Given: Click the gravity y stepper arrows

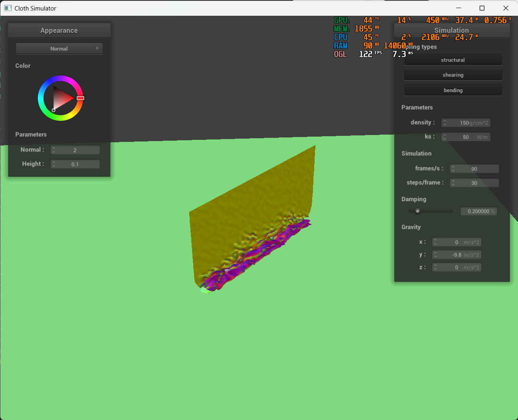Looking at the screenshot, I should 435,255.
